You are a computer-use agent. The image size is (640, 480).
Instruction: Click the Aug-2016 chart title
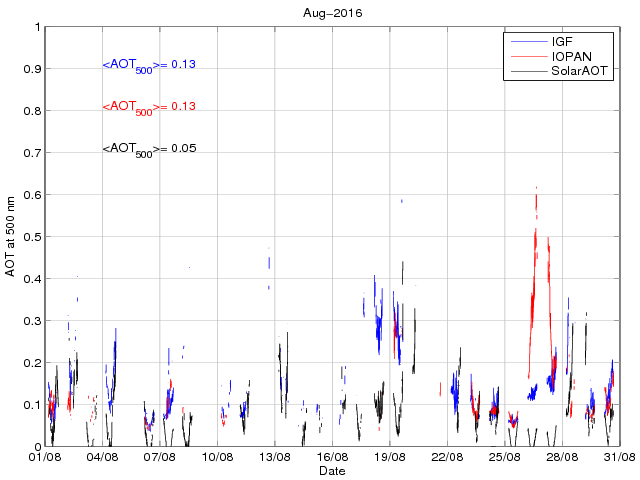coord(332,13)
